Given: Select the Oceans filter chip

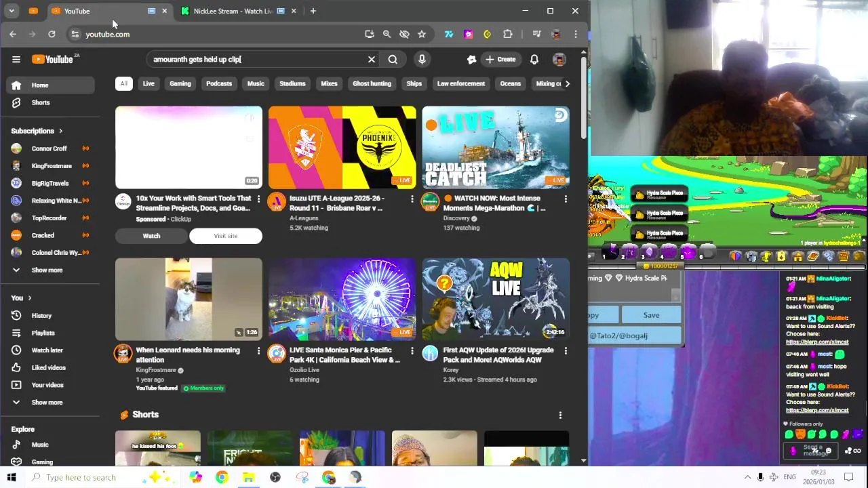Looking at the screenshot, I should (511, 83).
